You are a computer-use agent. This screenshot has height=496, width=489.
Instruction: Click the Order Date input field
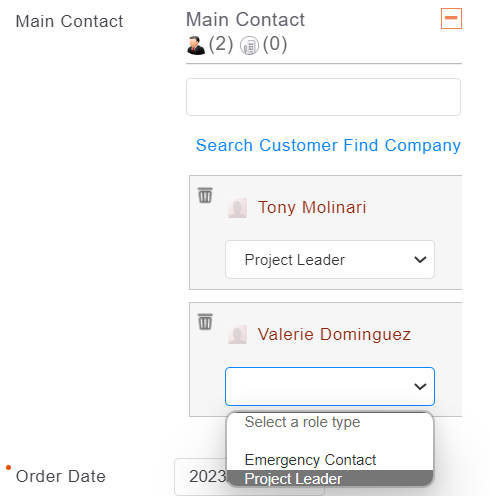click(249, 477)
